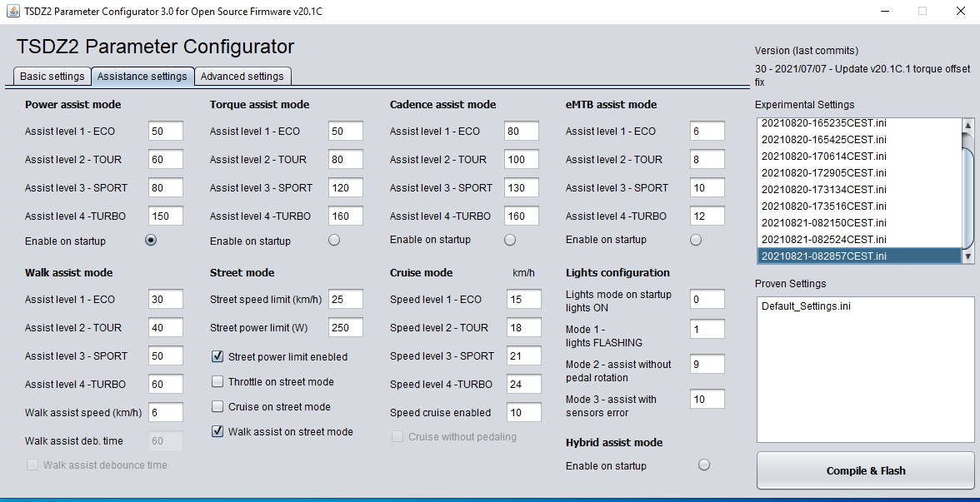
Task: Choose 20210821-082524CEST.ini settings file
Action: 858,239
